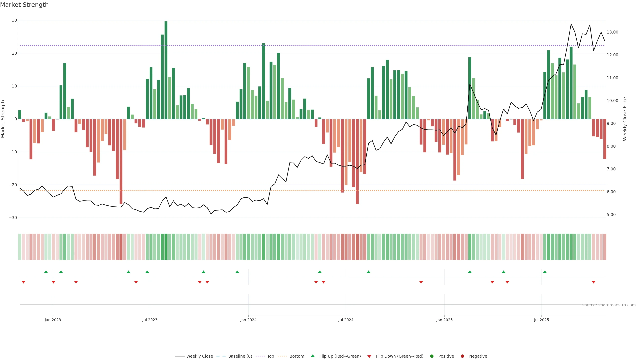Click the orange dotted Bottom legend marker
Viewport: 644px width, 362px height.
coord(282,356)
